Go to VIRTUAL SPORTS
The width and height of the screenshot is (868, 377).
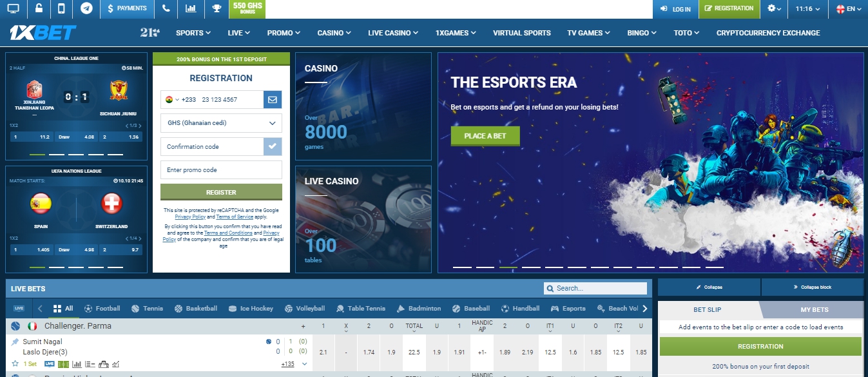pyautogui.click(x=522, y=33)
